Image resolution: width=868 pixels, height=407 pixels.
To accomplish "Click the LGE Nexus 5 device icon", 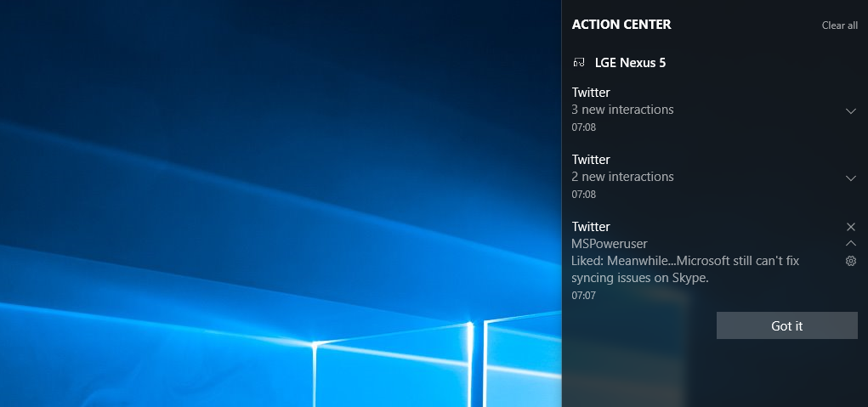I will click(579, 63).
